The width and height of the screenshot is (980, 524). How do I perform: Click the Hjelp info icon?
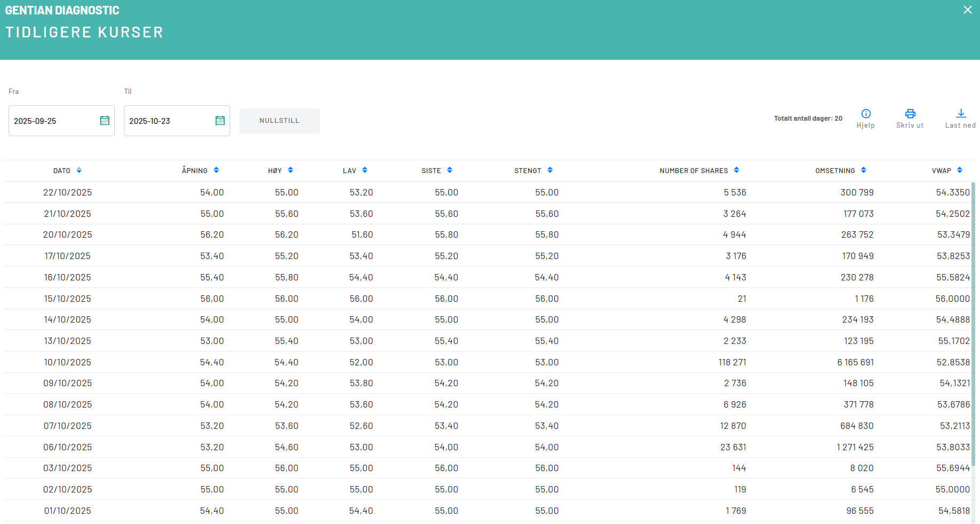[x=866, y=114]
